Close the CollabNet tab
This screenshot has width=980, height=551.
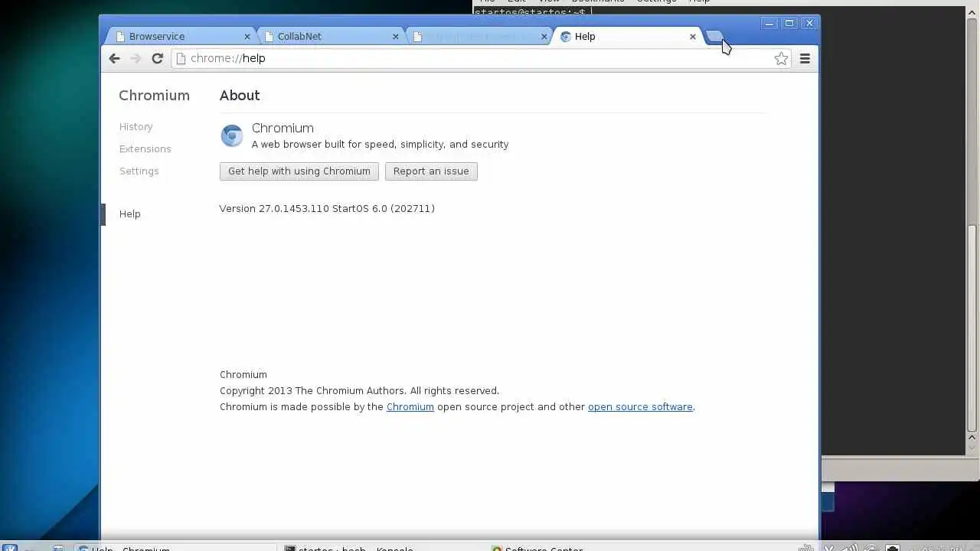396,36
